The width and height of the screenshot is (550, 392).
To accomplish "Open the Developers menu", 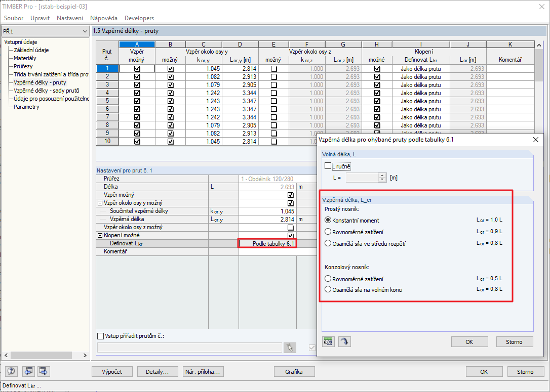I will (139, 18).
